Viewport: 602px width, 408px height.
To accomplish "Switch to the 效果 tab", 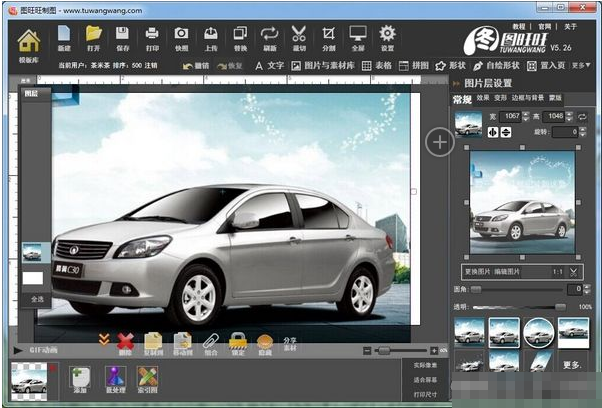I will pos(483,98).
